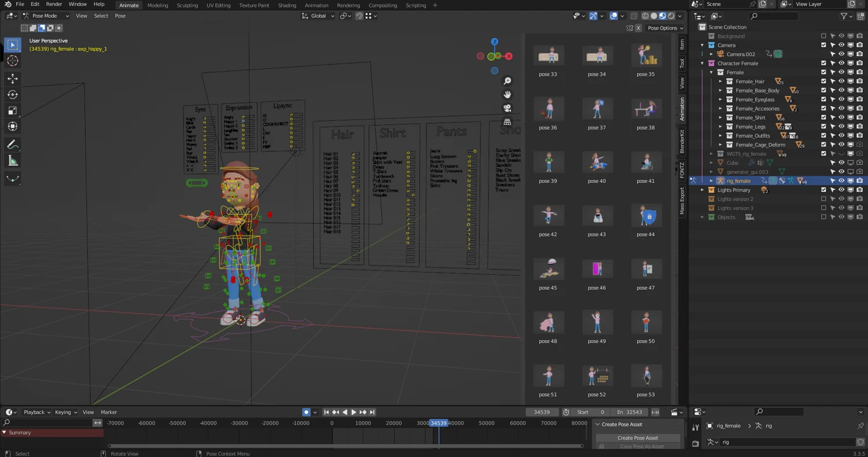Play the animation forward
The width and height of the screenshot is (868, 457).
(x=354, y=412)
